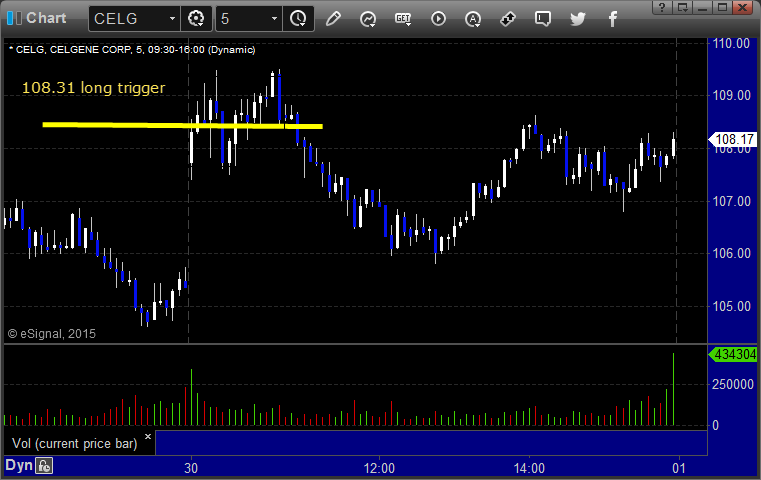Screen dimensions: 761x480
Task: Start bar replay with the play icon
Action: [438, 19]
